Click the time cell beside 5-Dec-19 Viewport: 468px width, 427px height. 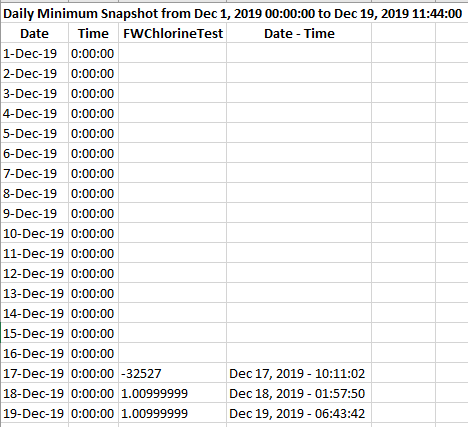click(93, 133)
